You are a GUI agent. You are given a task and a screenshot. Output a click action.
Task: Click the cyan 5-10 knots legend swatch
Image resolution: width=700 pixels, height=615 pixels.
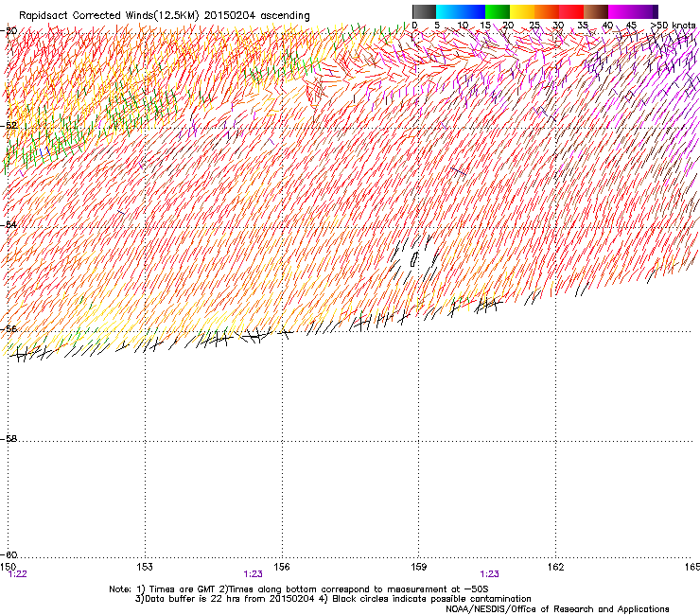[x=448, y=11]
